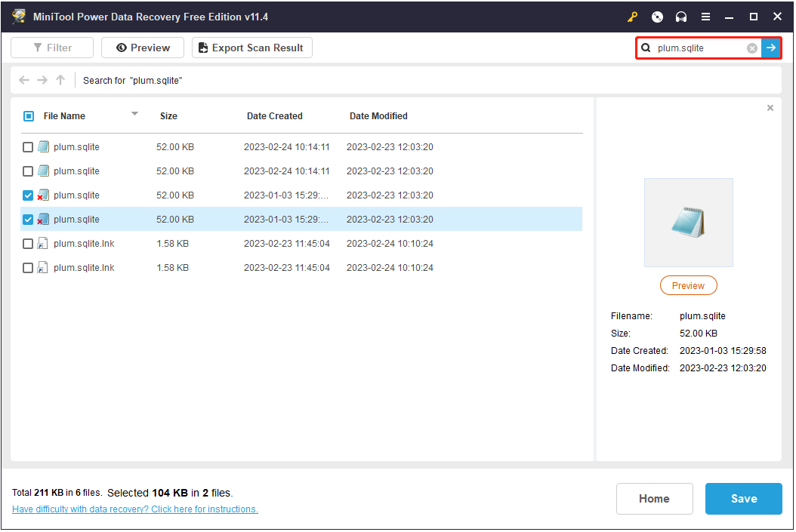Click Export Scan Result button

pos(251,48)
